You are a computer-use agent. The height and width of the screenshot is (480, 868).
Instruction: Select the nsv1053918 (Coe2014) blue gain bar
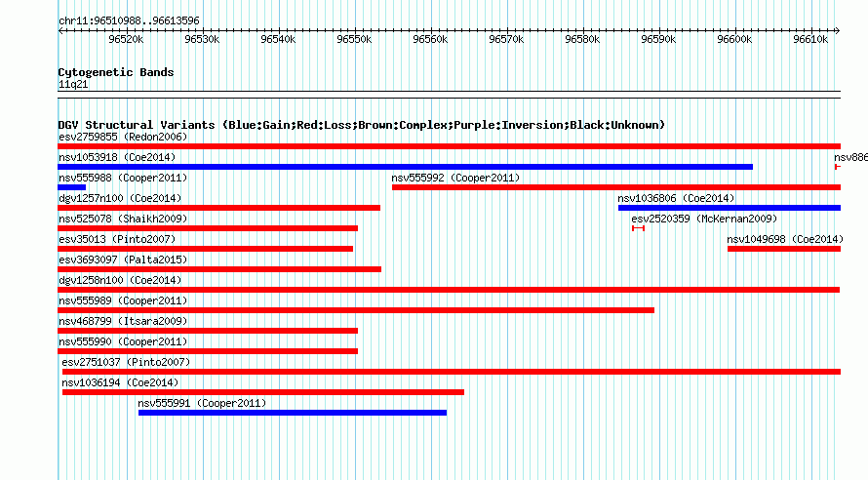click(405, 167)
